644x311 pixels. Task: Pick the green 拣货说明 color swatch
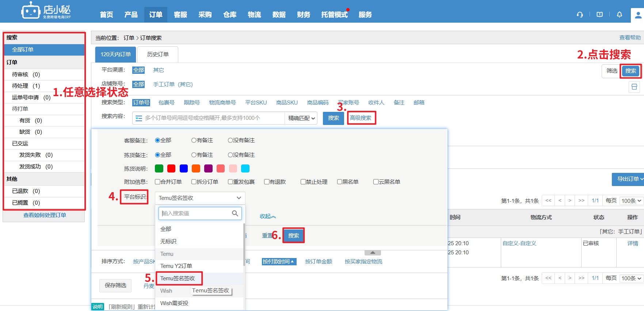[159, 168]
